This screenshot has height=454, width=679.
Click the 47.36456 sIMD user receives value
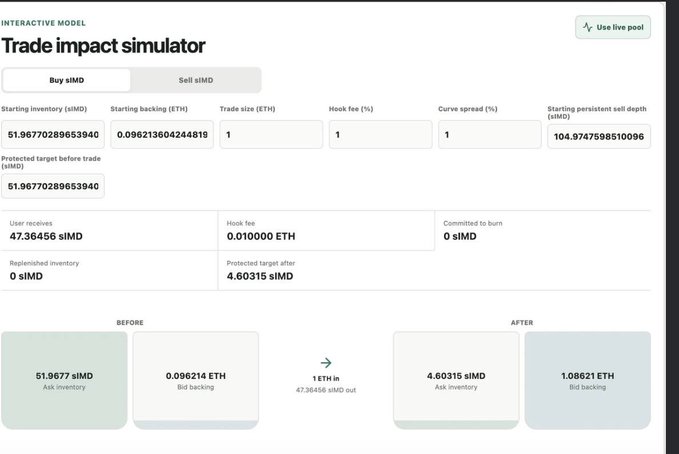click(x=46, y=237)
